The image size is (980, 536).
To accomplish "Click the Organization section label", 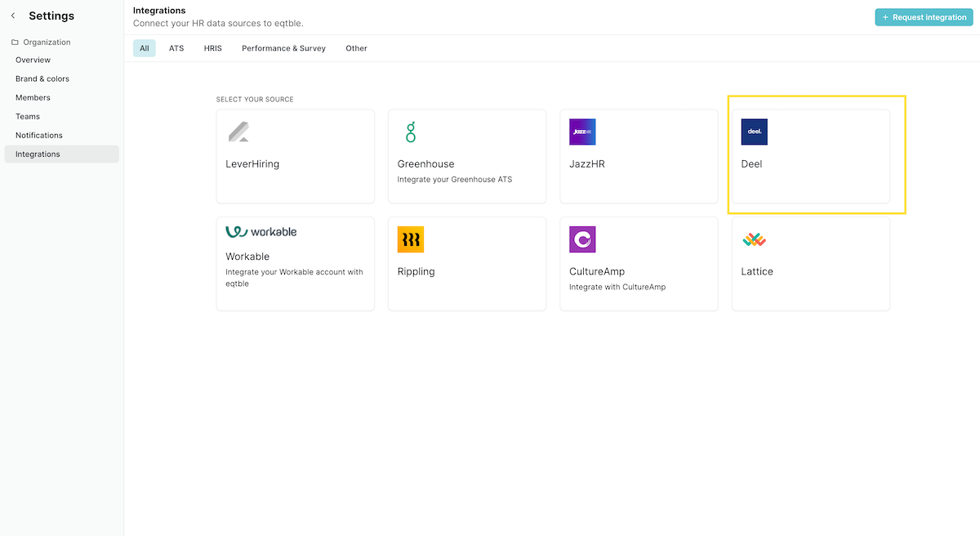I will 47,42.
